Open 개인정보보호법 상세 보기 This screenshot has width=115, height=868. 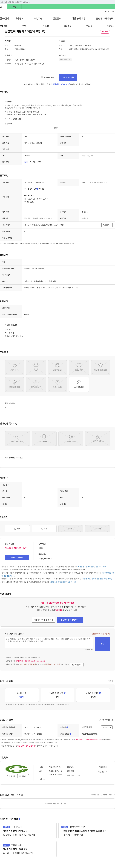[x=43, y=620]
